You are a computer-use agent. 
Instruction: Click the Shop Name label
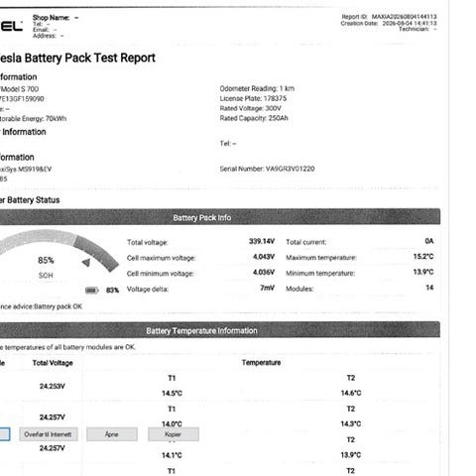51,18
